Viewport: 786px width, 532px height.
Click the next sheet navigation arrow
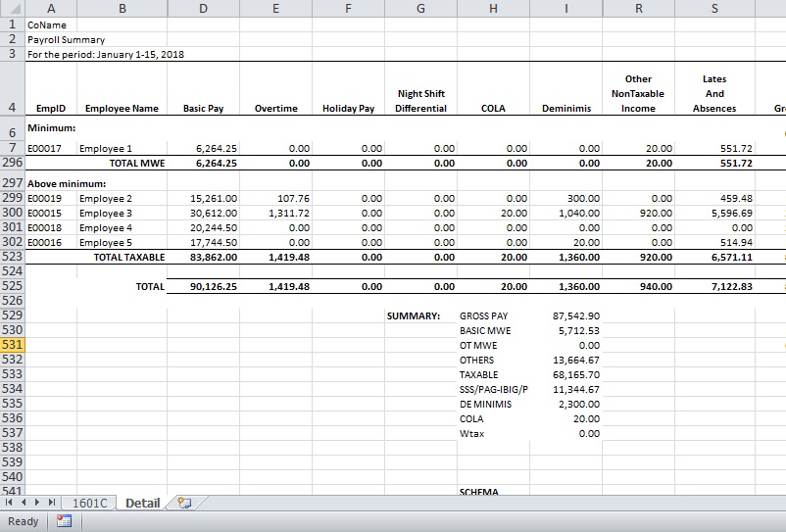[38, 503]
